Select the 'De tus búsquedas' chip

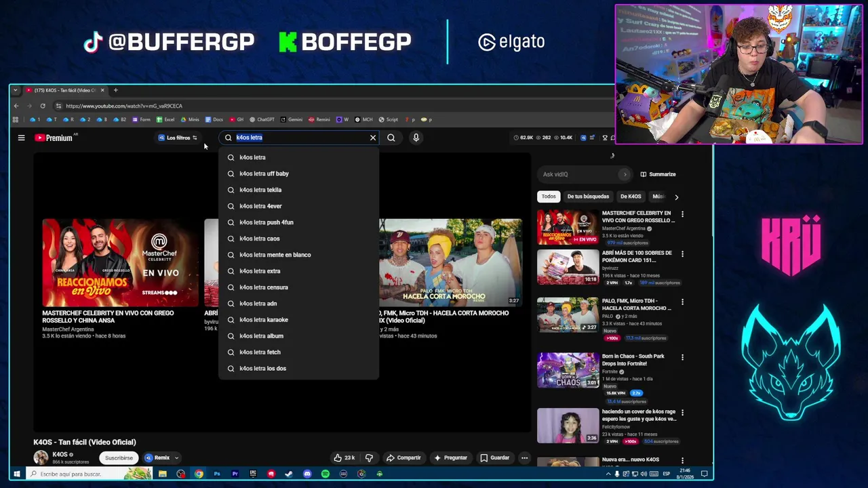(x=588, y=197)
